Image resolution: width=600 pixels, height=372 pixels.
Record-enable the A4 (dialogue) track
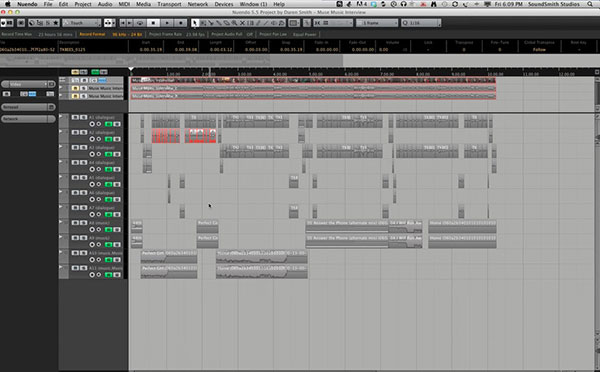pyautogui.click(x=92, y=169)
